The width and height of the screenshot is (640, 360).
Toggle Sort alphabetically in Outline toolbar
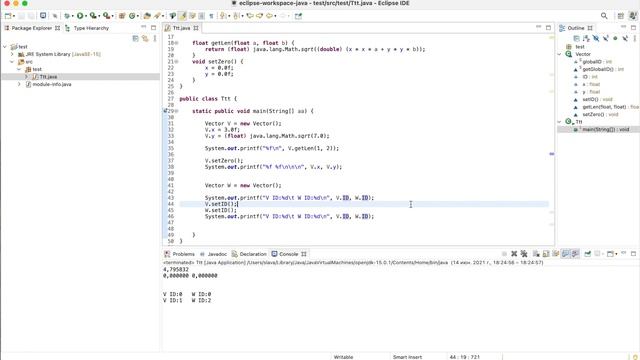[x=586, y=38]
